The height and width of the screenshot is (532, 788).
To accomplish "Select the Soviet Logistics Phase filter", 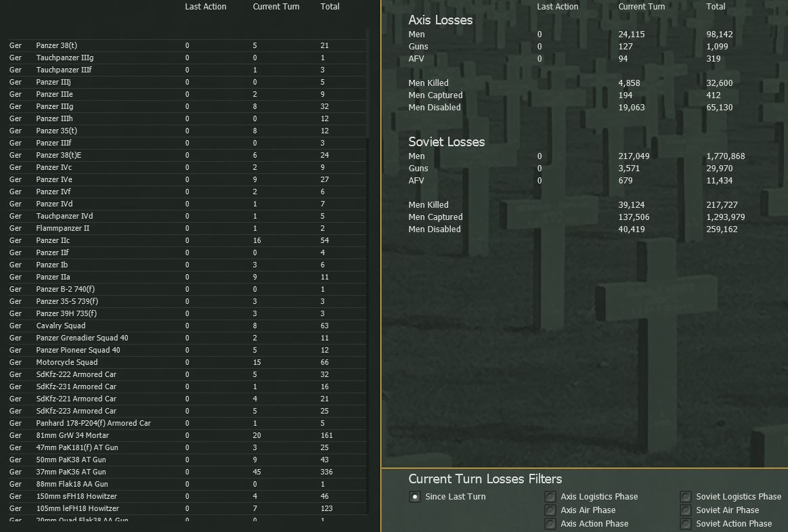I will click(686, 497).
